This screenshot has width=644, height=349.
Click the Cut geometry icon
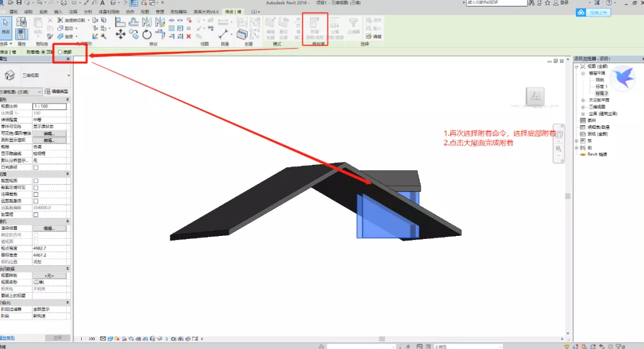[x=60, y=28]
